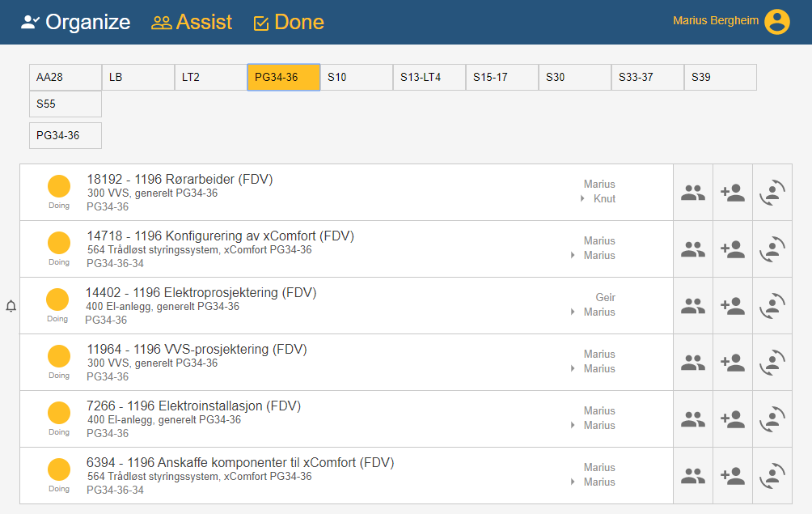
Task: Open task 11964 VVS-prosjektering title
Action: click(x=197, y=349)
